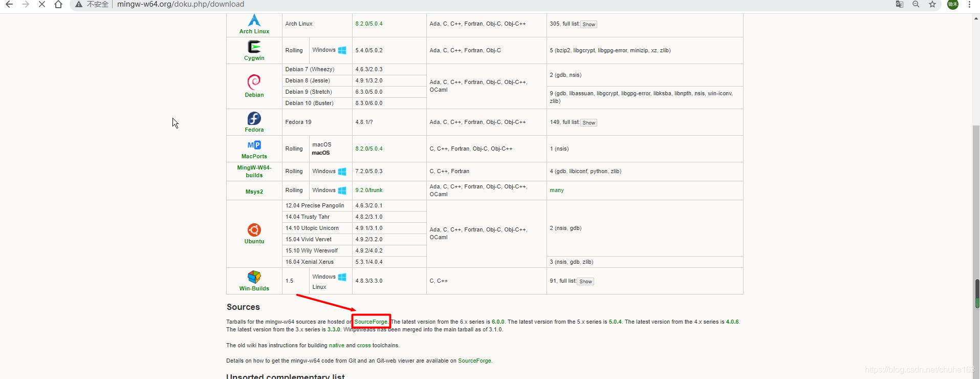980x379 pixels.
Task: Open the Cygwin text link
Action: pos(254,58)
